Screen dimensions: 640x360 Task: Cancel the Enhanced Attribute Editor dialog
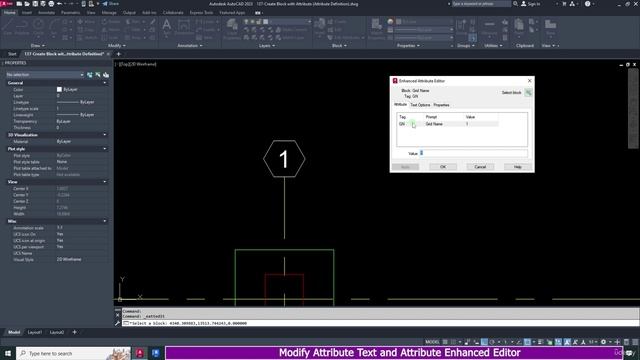[480, 167]
